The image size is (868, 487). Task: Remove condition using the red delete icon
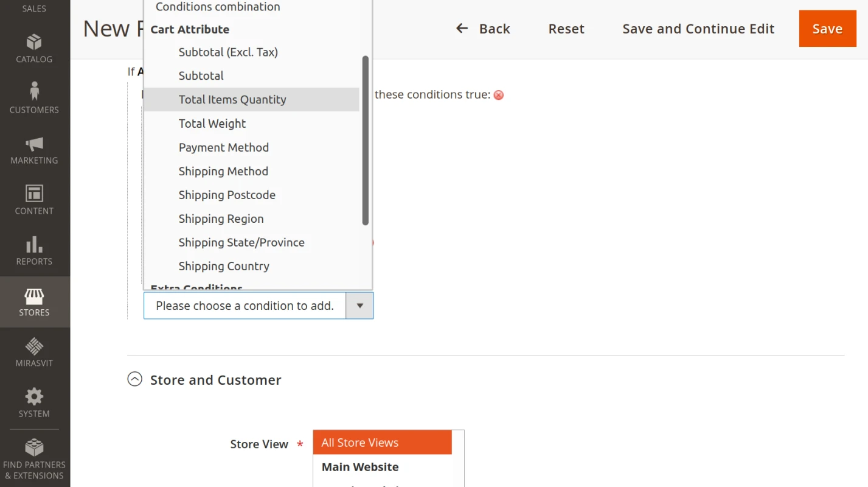pyautogui.click(x=498, y=95)
